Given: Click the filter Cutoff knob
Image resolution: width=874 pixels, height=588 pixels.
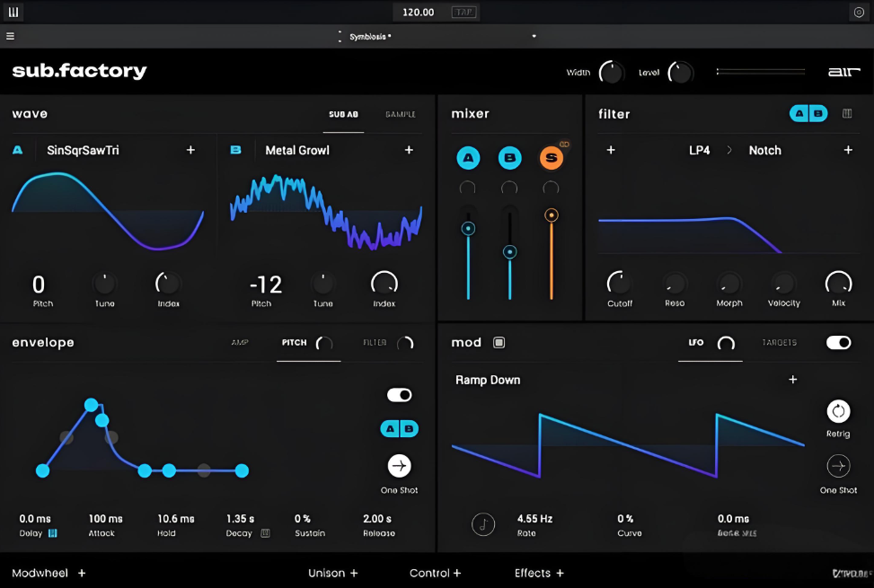Looking at the screenshot, I should pos(619,283).
